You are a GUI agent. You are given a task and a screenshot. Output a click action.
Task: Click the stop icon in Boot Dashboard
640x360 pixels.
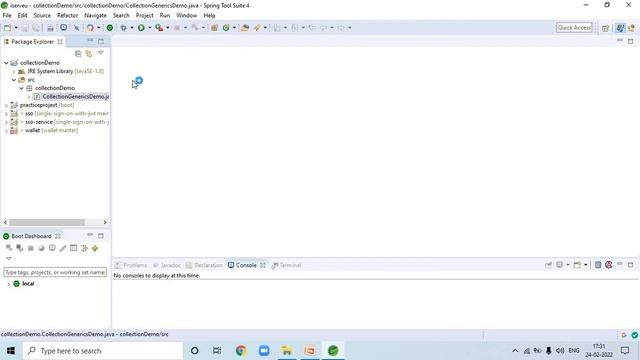[31, 248]
